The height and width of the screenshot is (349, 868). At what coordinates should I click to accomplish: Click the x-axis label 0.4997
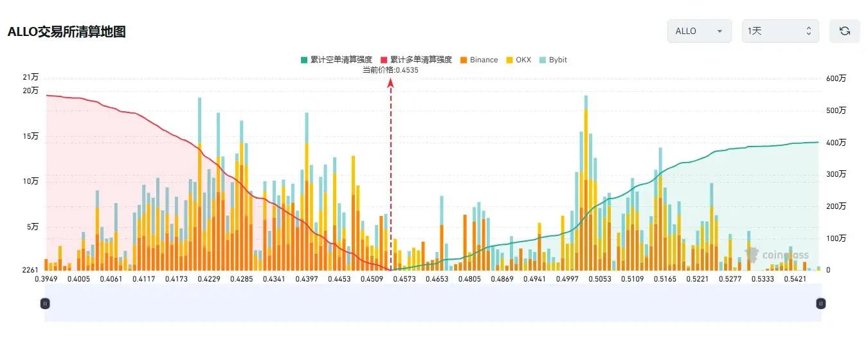click(567, 279)
